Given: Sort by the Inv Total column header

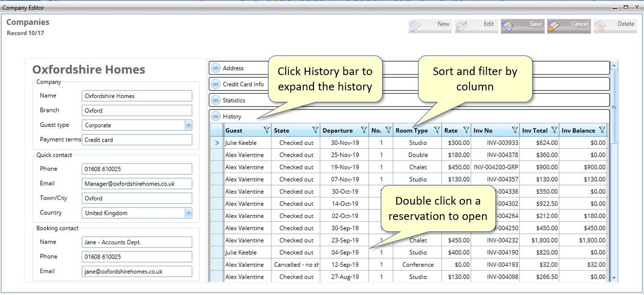Looking at the screenshot, I should pos(535,131).
